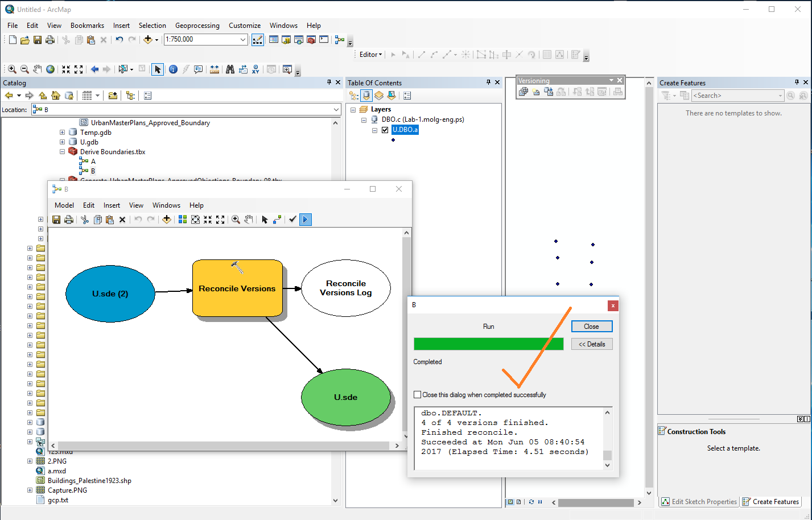
Task: Select List By Source in Table Of Contents
Action: (366, 96)
